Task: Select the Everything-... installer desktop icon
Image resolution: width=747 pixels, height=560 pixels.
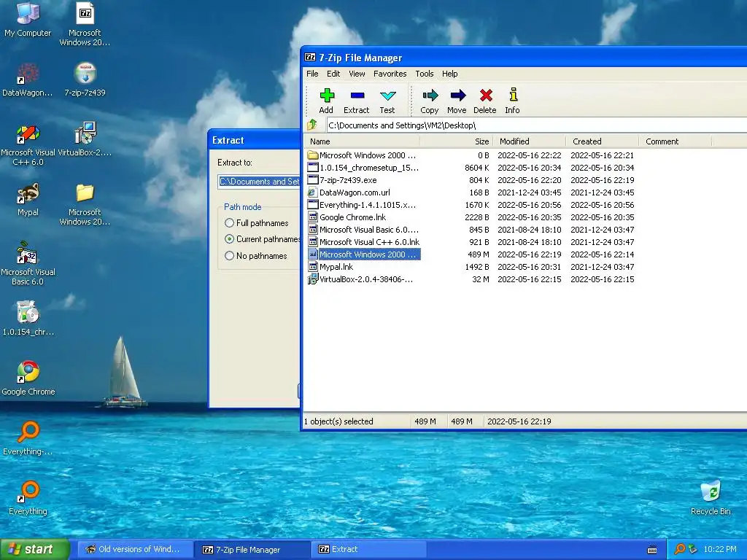Action: 28,438
